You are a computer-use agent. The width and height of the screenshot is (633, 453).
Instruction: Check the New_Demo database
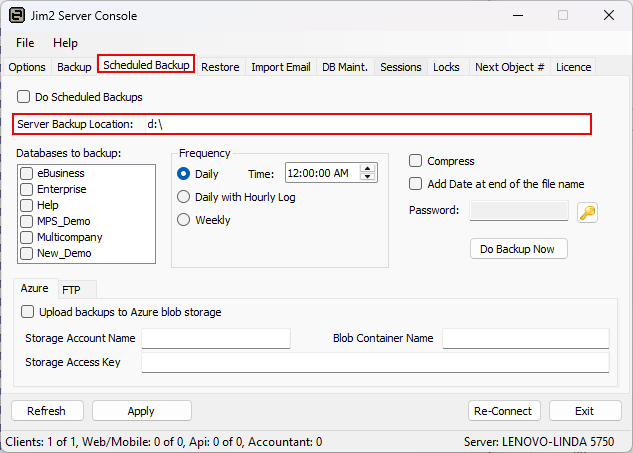pyautogui.click(x=27, y=253)
